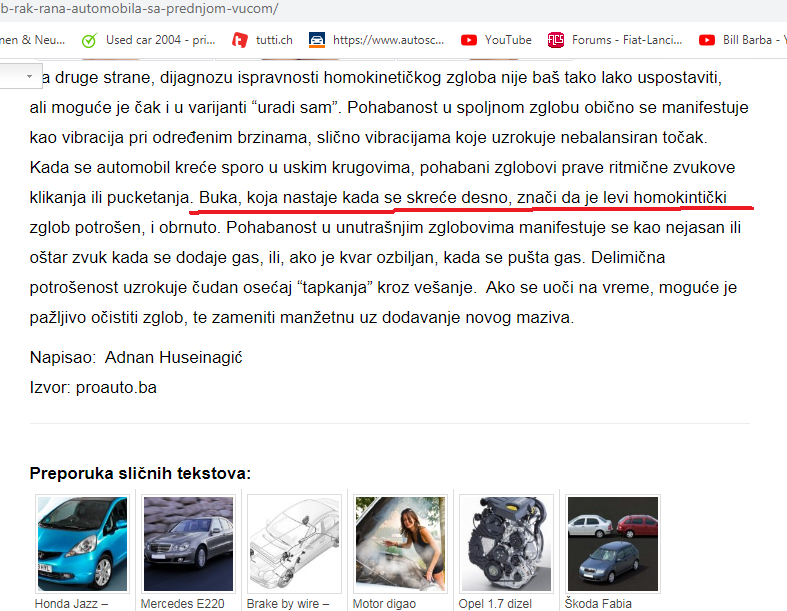Click the YouTube bookmark icon
The height and width of the screenshot is (611, 787).
[469, 40]
